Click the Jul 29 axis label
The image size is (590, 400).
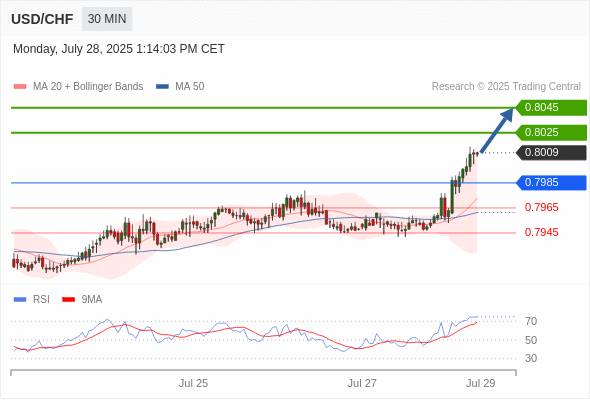coord(481,383)
